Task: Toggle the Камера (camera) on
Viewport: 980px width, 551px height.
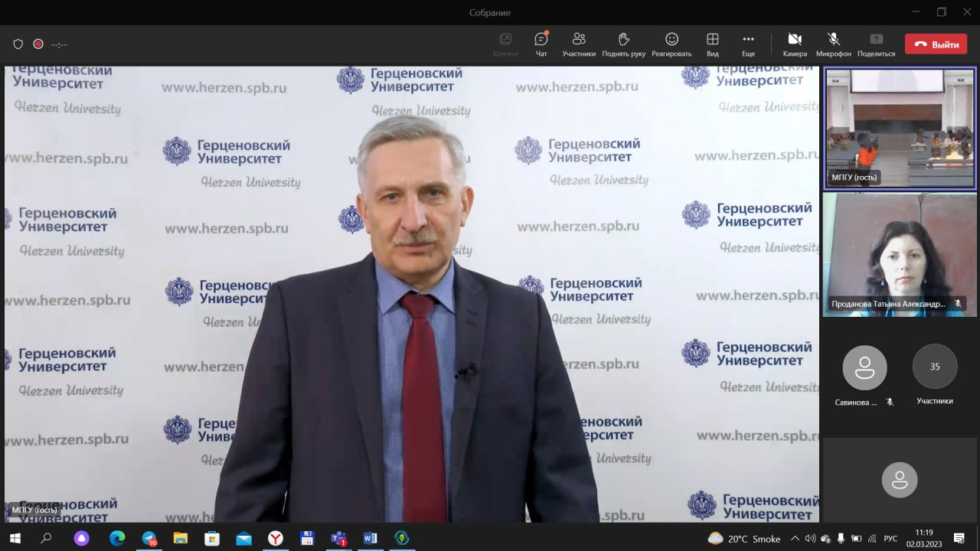Action: pyautogui.click(x=795, y=44)
